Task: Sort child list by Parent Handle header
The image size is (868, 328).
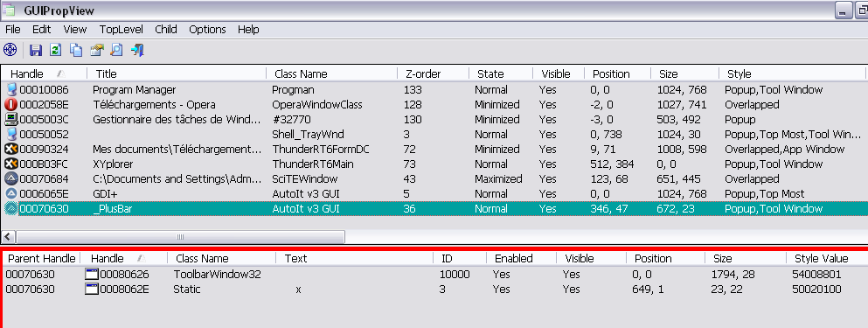Action: (x=41, y=258)
